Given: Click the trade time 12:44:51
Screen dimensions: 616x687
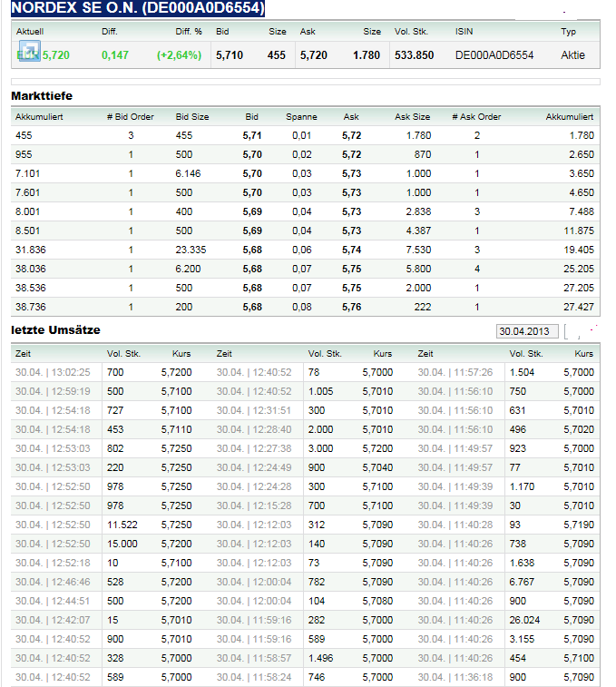Looking at the screenshot, I should pos(71,601).
